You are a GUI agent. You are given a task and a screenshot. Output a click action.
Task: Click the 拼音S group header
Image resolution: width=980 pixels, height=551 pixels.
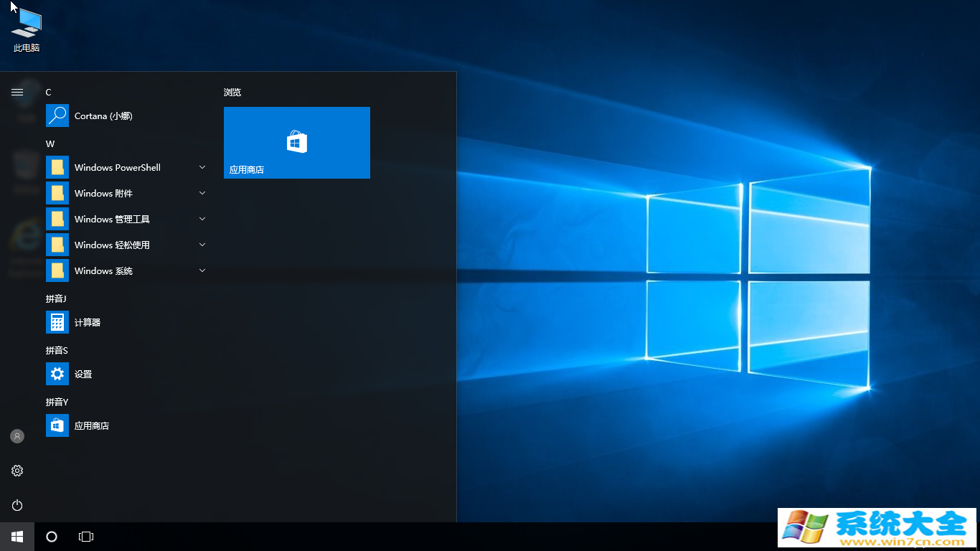point(57,350)
